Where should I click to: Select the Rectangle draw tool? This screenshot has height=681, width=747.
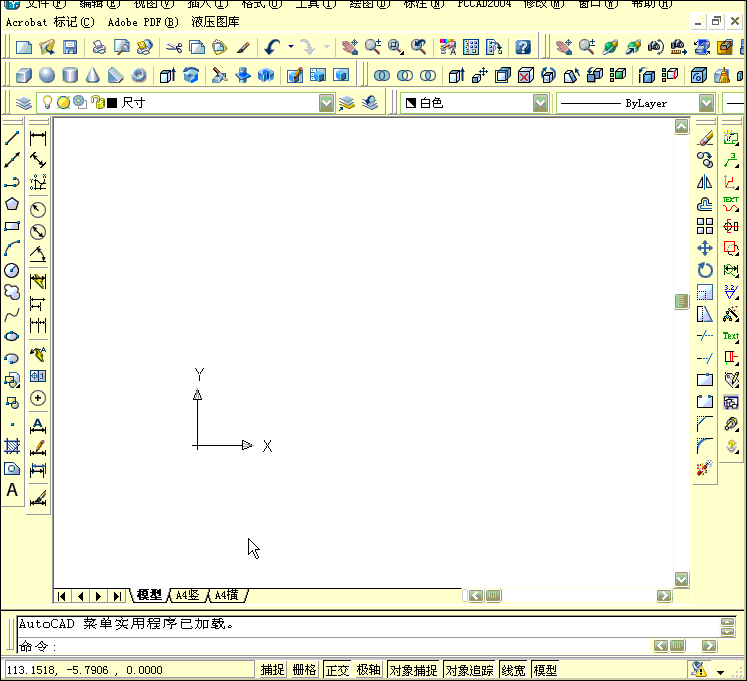point(12,226)
